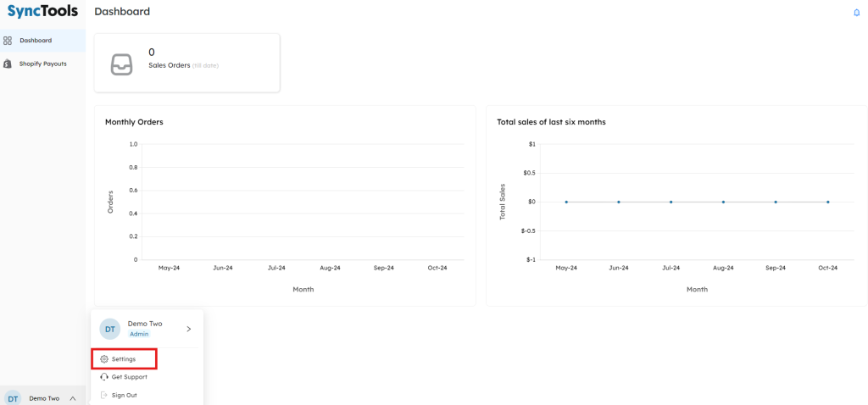
Task: Click the notification bell icon
Action: tap(856, 13)
